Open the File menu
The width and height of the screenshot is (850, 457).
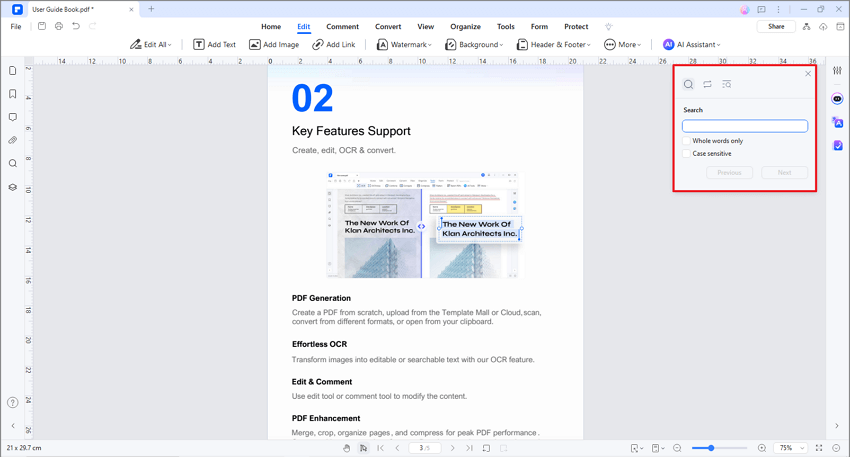pos(16,27)
